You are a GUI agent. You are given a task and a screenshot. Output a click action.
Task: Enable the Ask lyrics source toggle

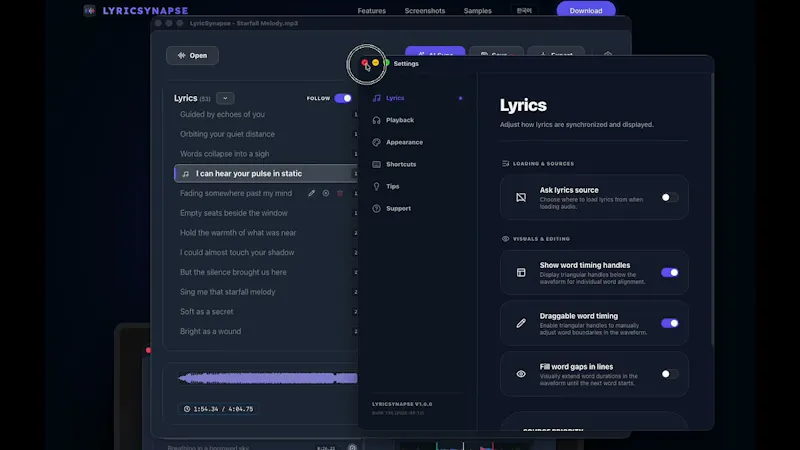(x=669, y=197)
